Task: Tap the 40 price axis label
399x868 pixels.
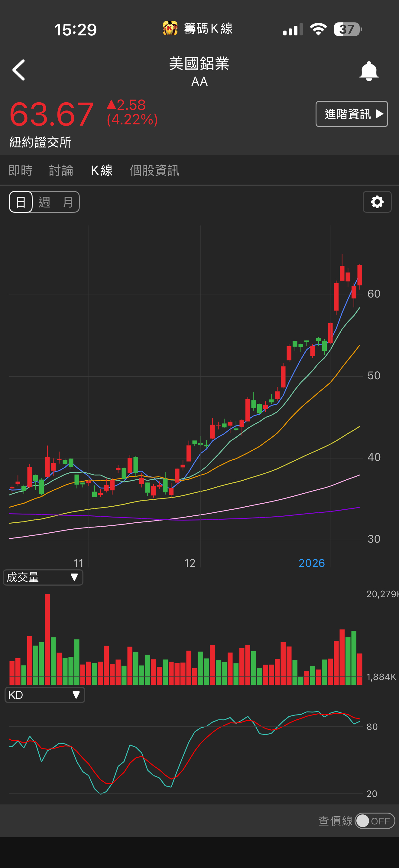Action: tap(374, 457)
